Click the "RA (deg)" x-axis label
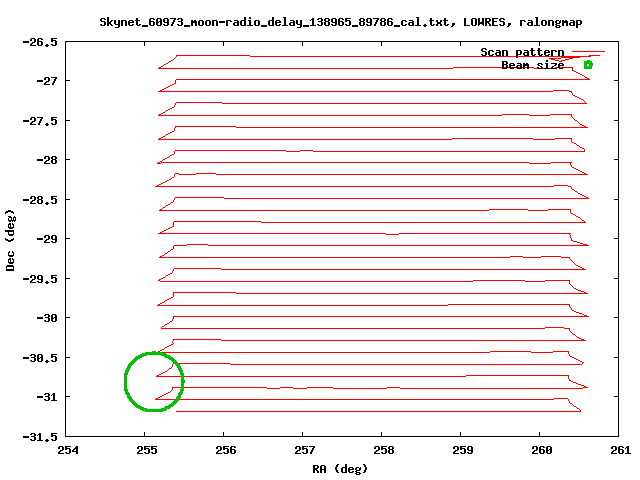The height and width of the screenshot is (480, 640). [x=341, y=468]
